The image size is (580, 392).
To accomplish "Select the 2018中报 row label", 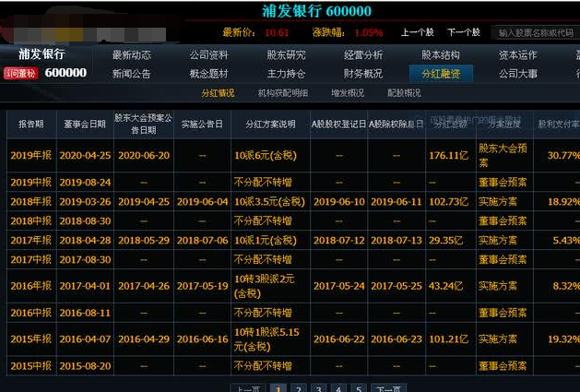I will [31, 221].
